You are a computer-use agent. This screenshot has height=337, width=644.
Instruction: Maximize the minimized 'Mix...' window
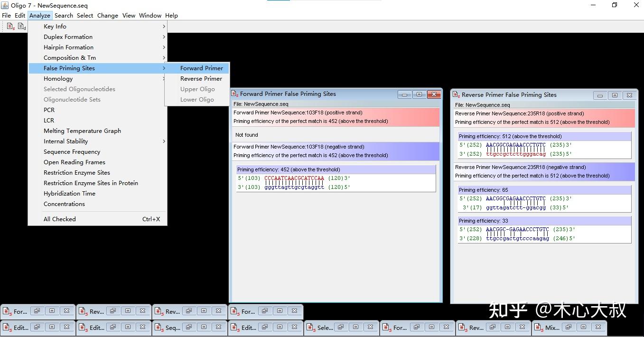pos(583,327)
